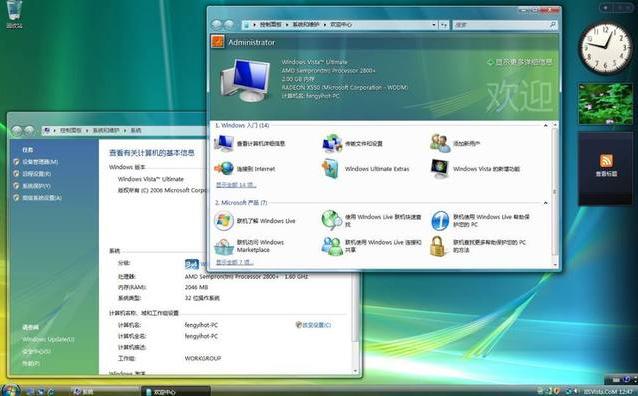The height and width of the screenshot is (396, 638).
Task: Switch to Welcome Center taskbar button
Action: [x=176, y=392]
